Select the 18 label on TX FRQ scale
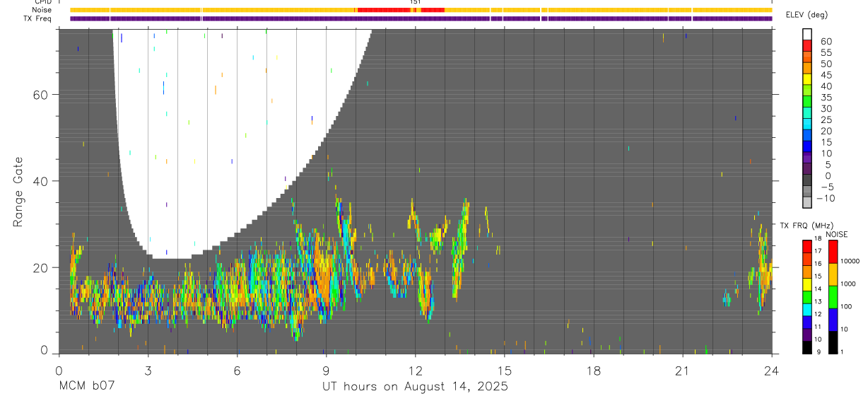 coord(818,240)
